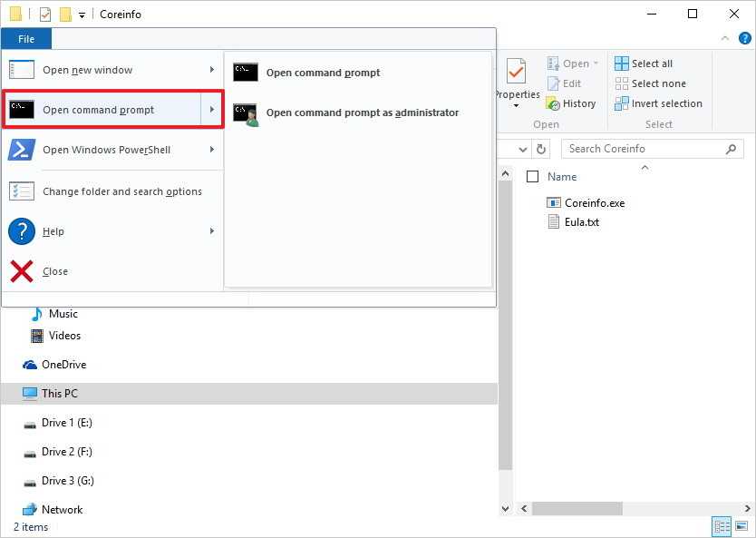Click the Open command prompt as administrator icon
The width and height of the screenshot is (756, 538).
(x=246, y=113)
